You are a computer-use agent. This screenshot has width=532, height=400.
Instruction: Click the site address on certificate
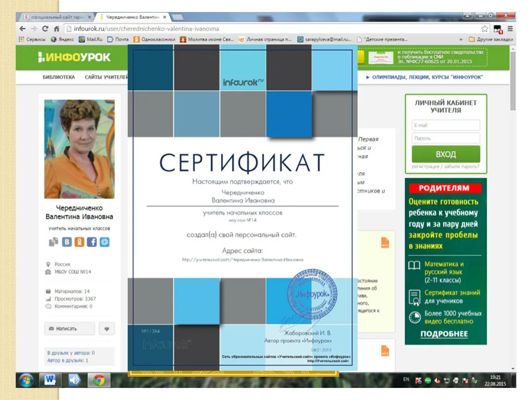tap(243, 259)
